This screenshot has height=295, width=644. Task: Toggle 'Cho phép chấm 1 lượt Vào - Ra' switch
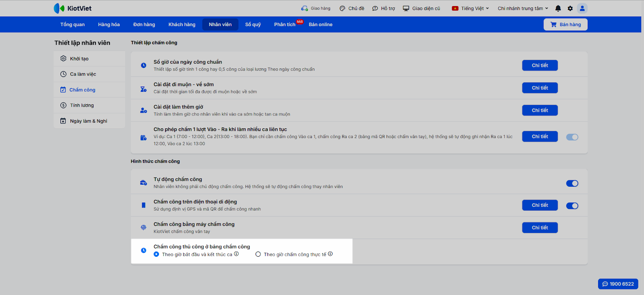point(572,137)
